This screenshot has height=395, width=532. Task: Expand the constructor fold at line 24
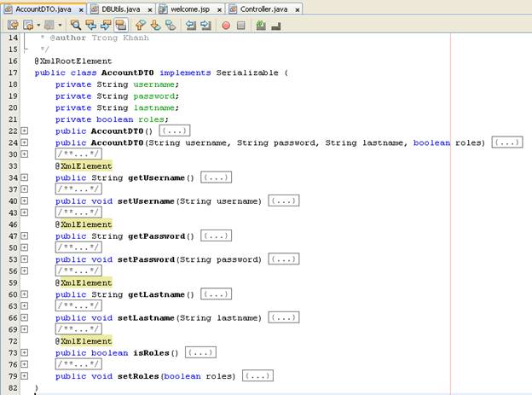point(24,142)
